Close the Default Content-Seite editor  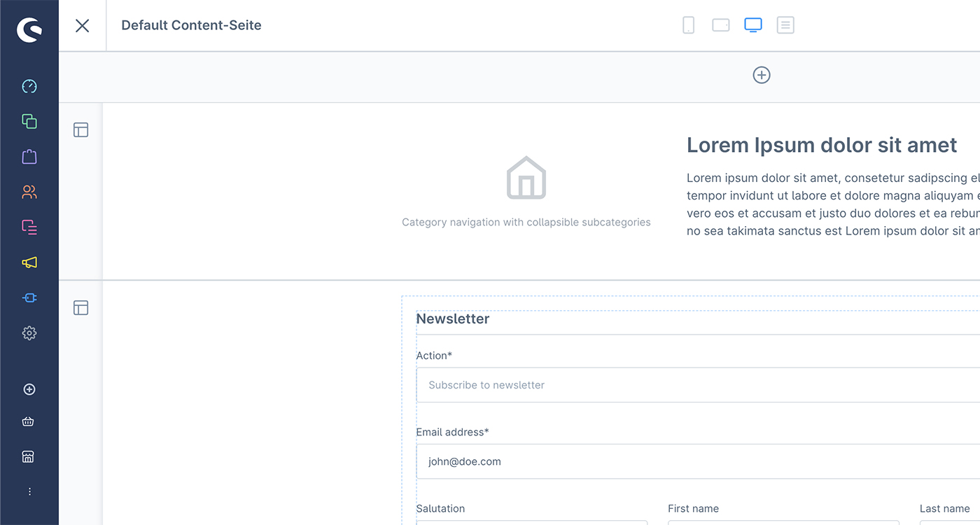(x=83, y=26)
